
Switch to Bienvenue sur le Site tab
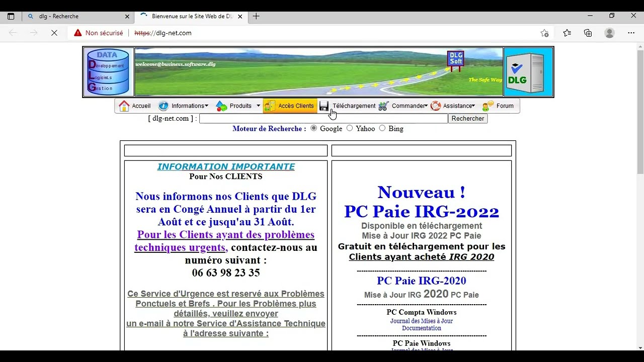pyautogui.click(x=190, y=16)
